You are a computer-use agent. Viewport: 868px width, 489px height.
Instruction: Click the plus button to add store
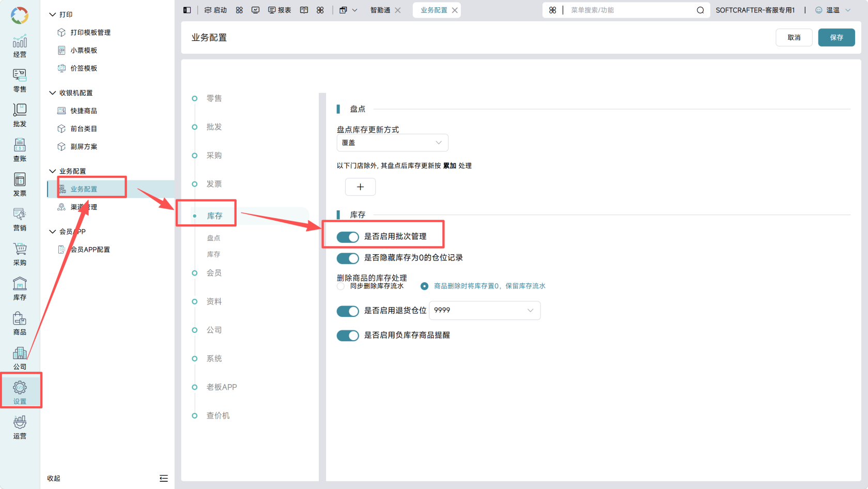click(360, 187)
